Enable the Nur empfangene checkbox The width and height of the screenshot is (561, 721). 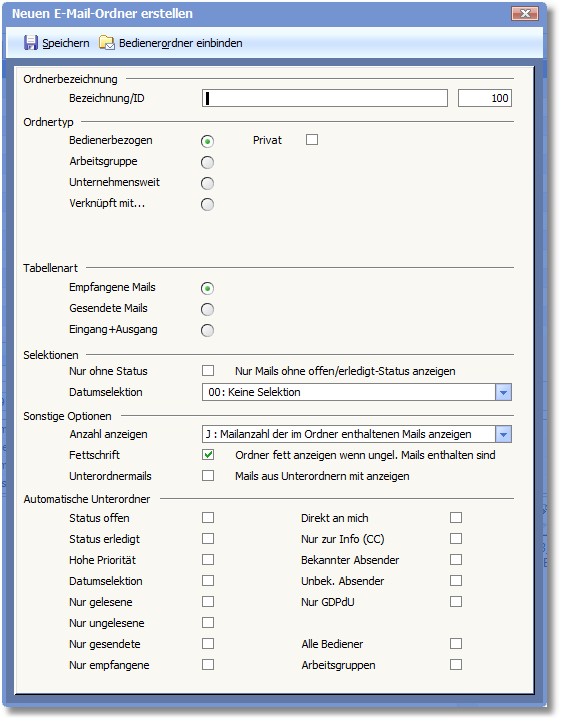click(208, 664)
